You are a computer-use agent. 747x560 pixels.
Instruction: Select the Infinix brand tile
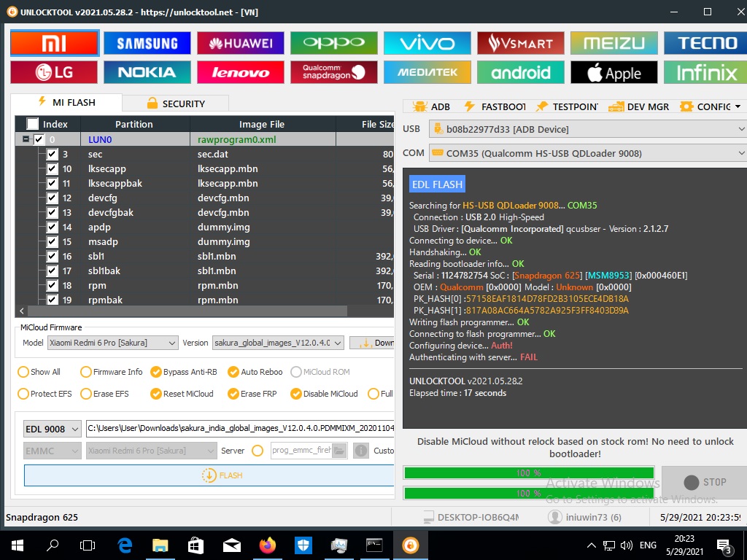point(705,72)
